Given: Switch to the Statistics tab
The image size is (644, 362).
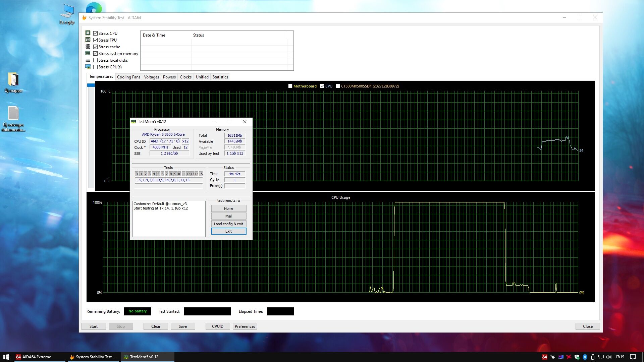Looking at the screenshot, I should click(x=220, y=77).
